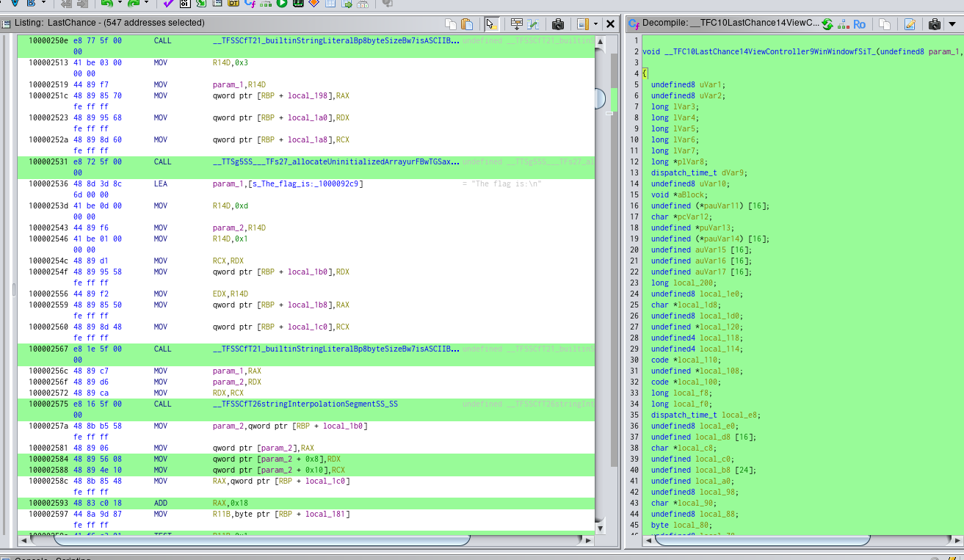The image size is (964, 560).
Task: Toggle mouse hover cursor mode in Listing
Action: click(x=492, y=23)
